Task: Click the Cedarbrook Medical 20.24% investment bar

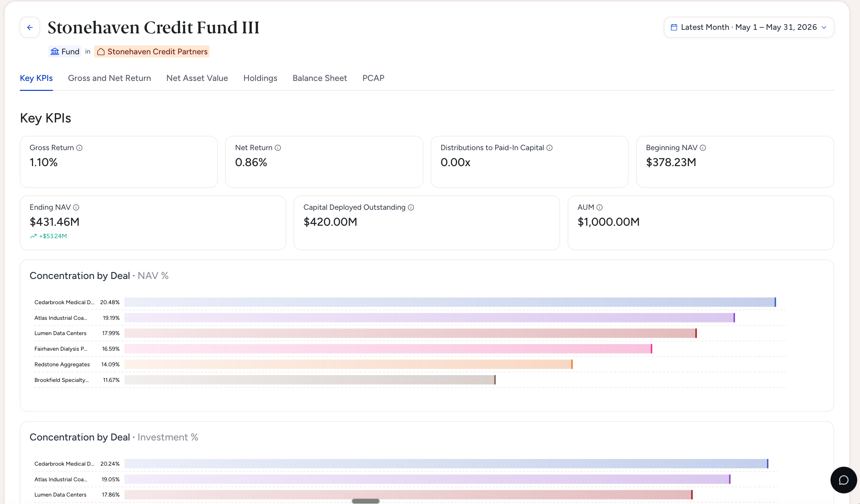Action: click(x=446, y=464)
